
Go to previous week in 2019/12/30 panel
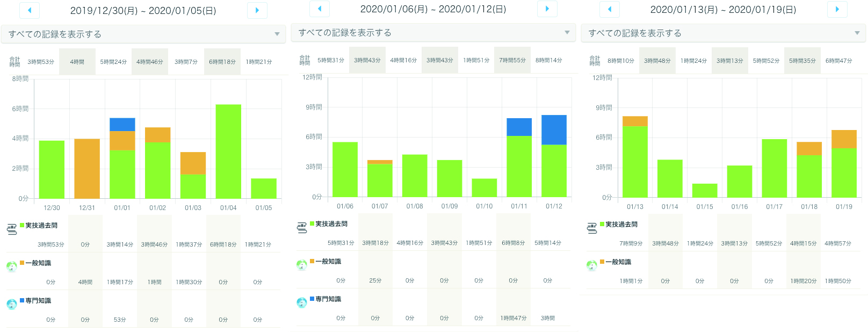pyautogui.click(x=29, y=10)
